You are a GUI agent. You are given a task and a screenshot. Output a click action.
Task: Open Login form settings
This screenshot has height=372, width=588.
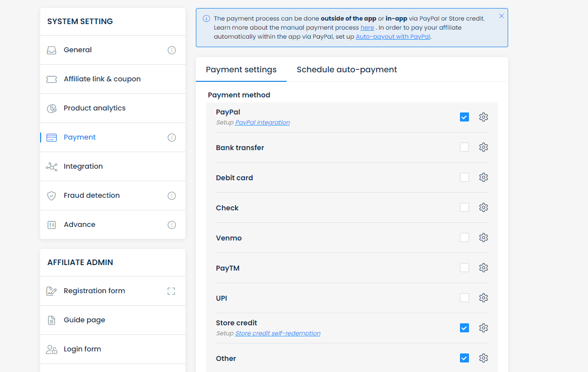(x=112, y=349)
